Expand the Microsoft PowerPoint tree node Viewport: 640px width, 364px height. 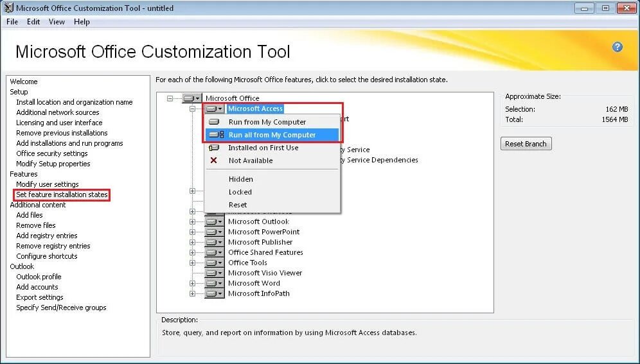(192, 232)
